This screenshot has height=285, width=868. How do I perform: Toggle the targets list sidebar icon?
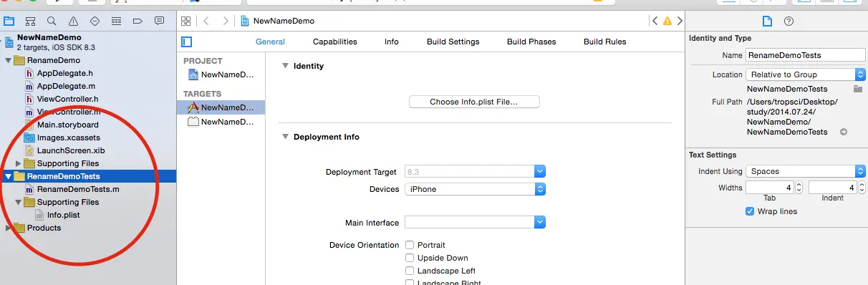[188, 42]
